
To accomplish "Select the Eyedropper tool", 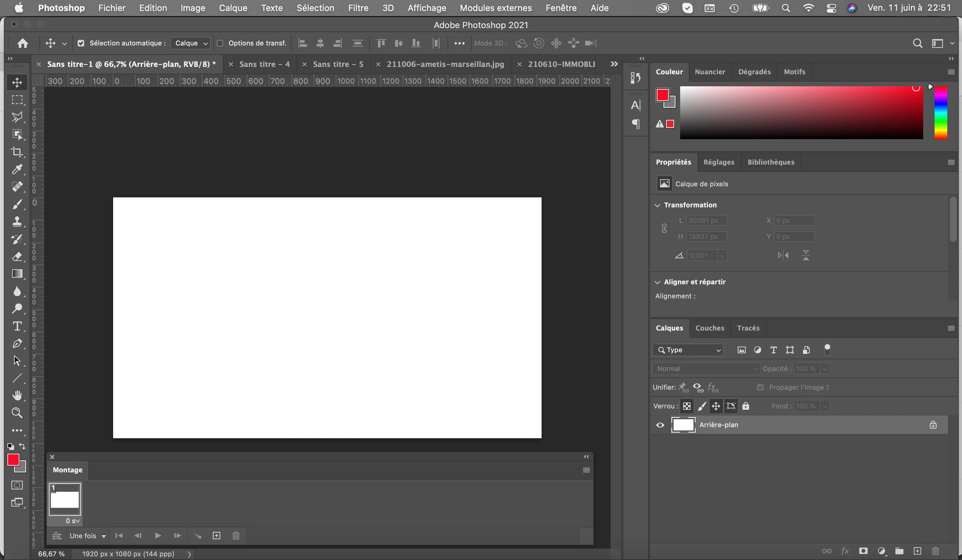I will 16,169.
